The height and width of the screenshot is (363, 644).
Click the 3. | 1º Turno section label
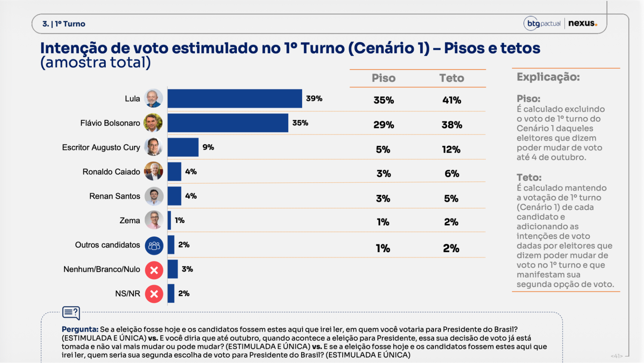64,24
